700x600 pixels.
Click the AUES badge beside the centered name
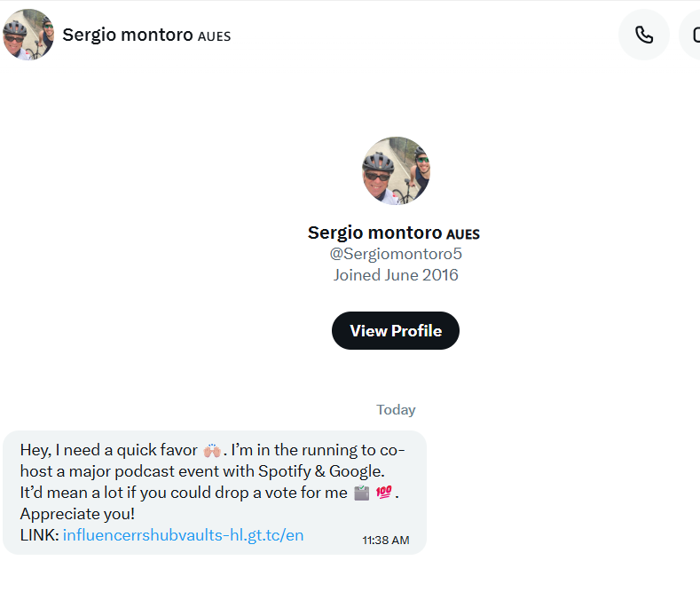coord(463,234)
